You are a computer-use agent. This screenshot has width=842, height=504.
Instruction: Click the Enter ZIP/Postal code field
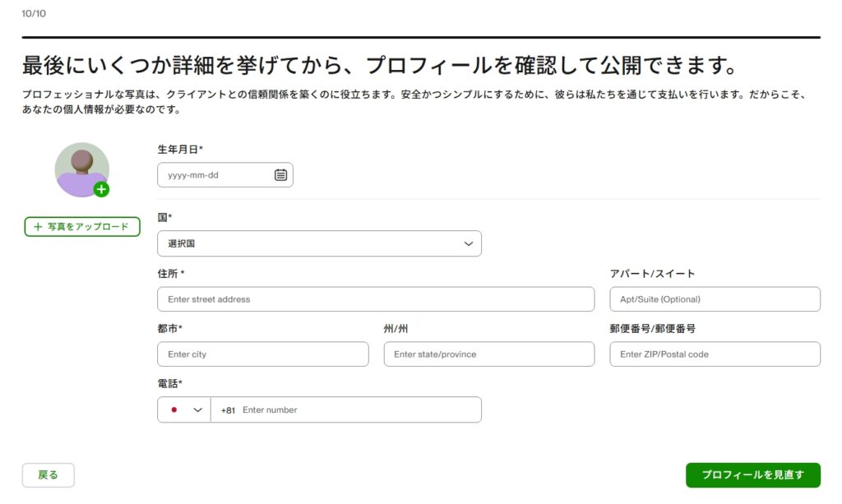[x=715, y=354]
